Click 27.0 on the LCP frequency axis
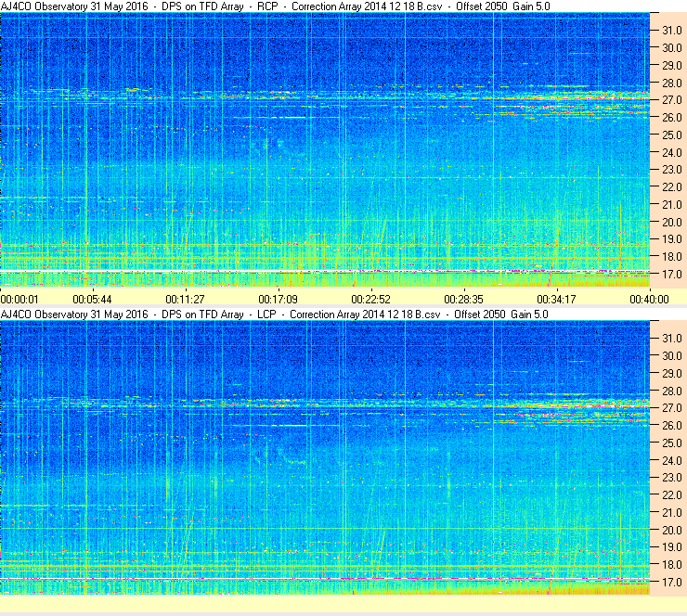 (x=671, y=408)
